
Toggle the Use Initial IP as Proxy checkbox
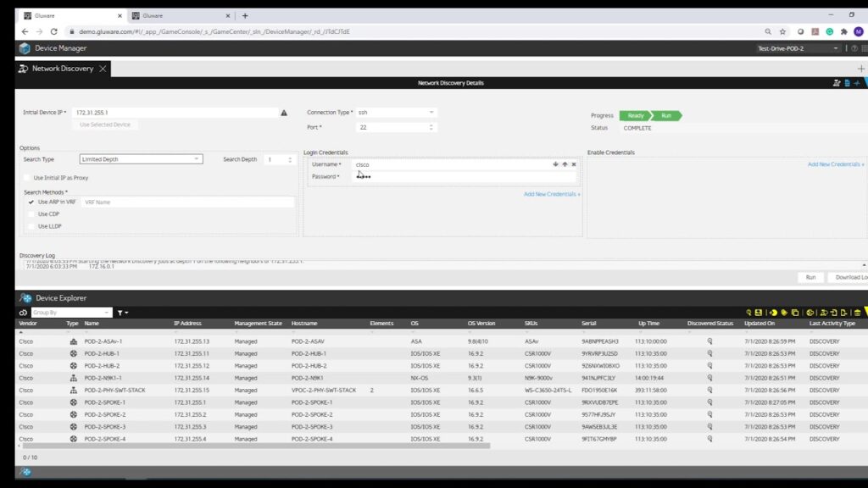pyautogui.click(x=28, y=178)
